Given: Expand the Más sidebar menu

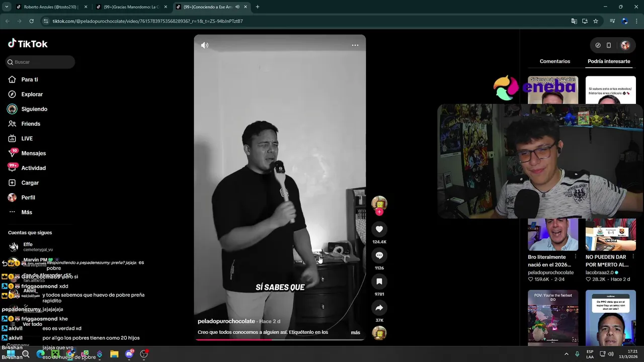Looking at the screenshot, I should click(x=26, y=212).
